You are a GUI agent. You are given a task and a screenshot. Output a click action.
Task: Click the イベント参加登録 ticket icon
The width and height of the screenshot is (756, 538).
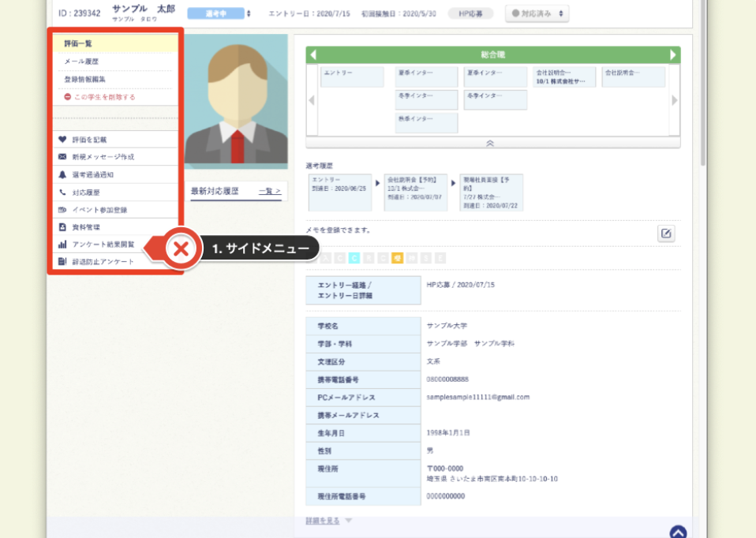(x=62, y=210)
